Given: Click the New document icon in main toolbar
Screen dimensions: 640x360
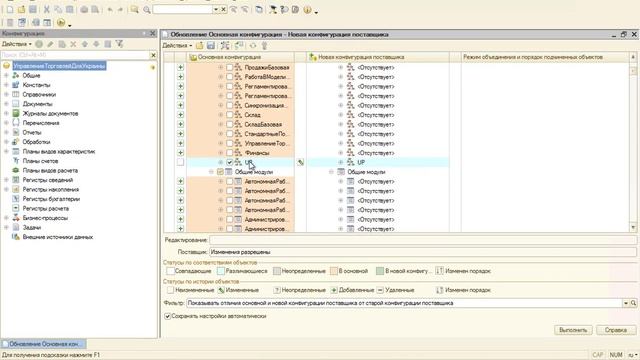Looking at the screenshot, I should 10,9.
